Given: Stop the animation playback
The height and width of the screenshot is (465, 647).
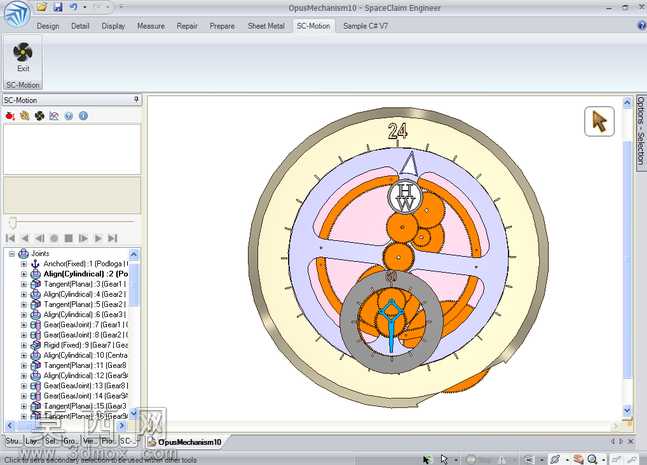Looking at the screenshot, I should coord(68,238).
